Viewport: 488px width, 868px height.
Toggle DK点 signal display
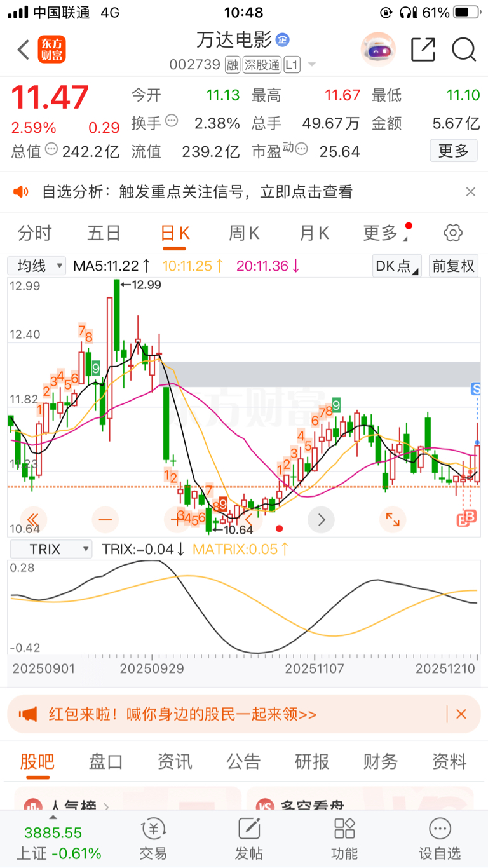point(396,266)
